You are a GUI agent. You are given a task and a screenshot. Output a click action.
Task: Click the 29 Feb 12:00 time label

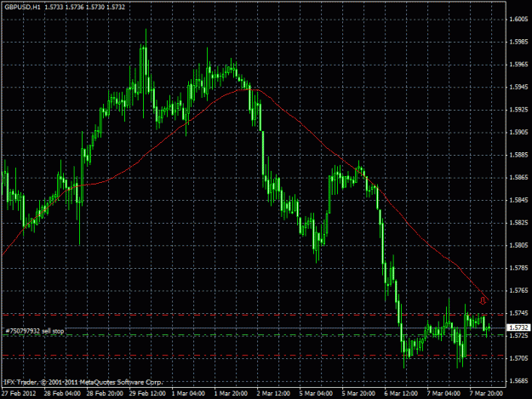(147, 393)
